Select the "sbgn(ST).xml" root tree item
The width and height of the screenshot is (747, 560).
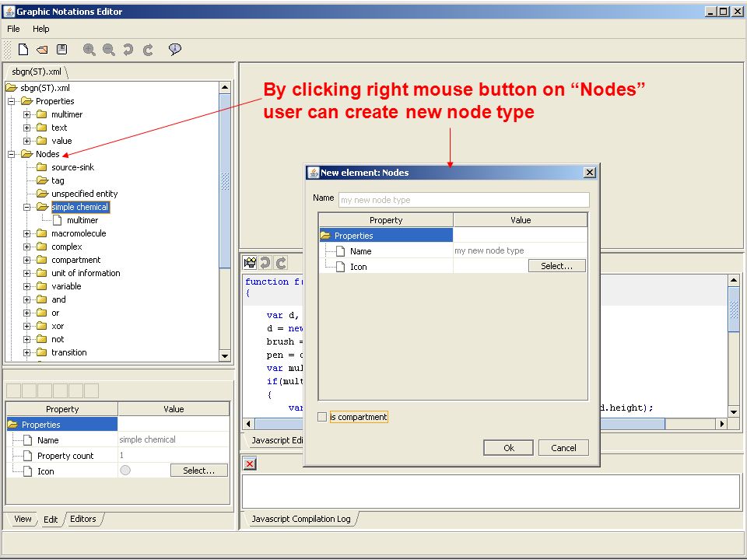click(45, 88)
